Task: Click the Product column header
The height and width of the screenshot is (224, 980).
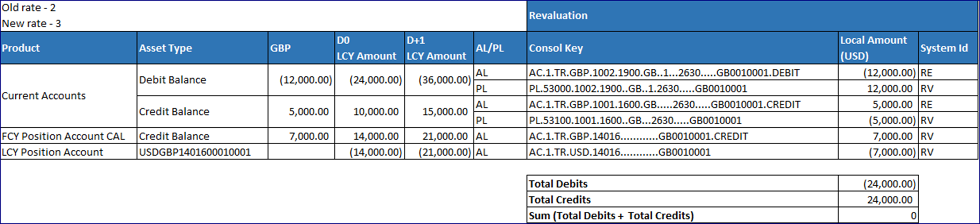Action: (68, 48)
